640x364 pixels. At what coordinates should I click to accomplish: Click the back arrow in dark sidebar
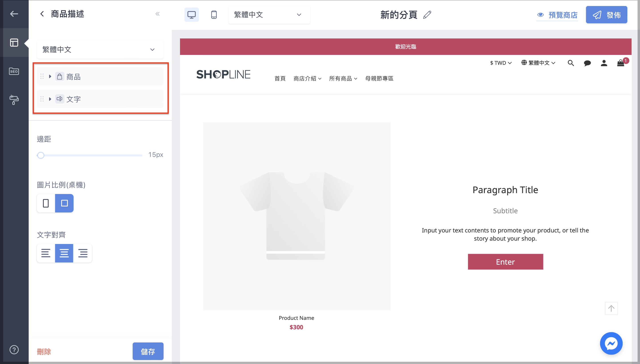(x=14, y=14)
